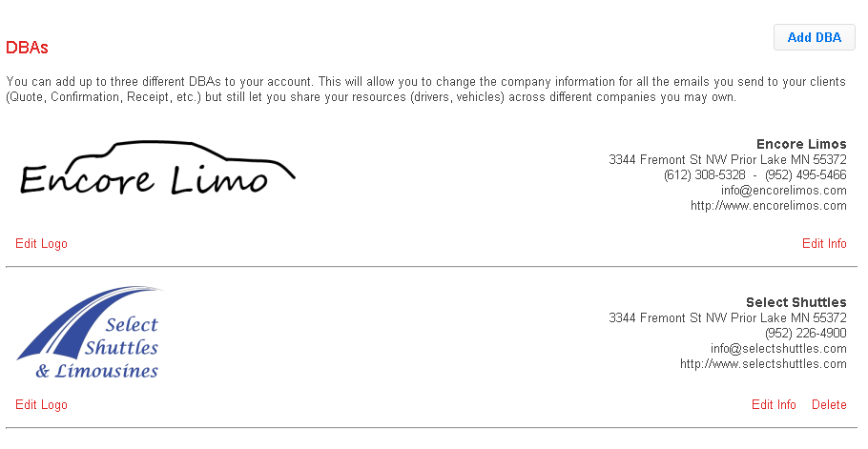Click the Select Shuttles street address
This screenshot has height=449, width=868.
point(727,317)
